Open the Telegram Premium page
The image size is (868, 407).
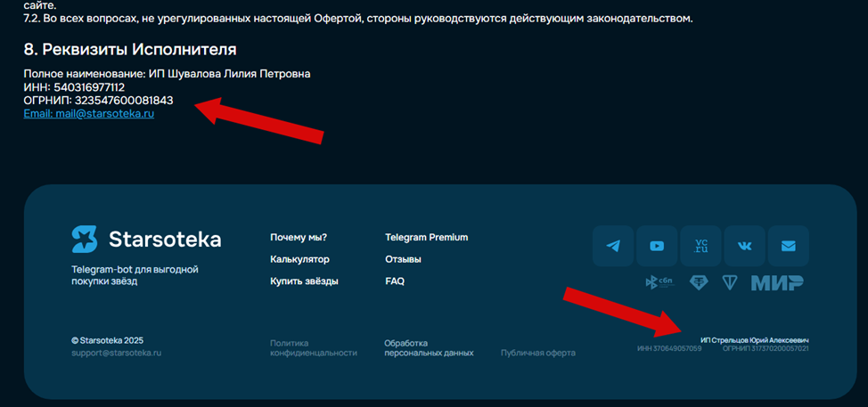click(426, 237)
